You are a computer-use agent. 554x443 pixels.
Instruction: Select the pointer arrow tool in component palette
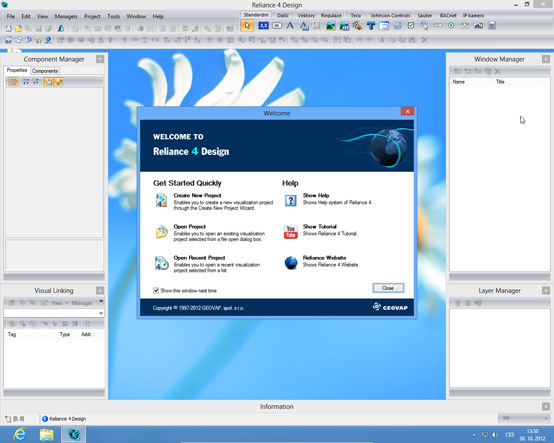pyautogui.click(x=247, y=25)
